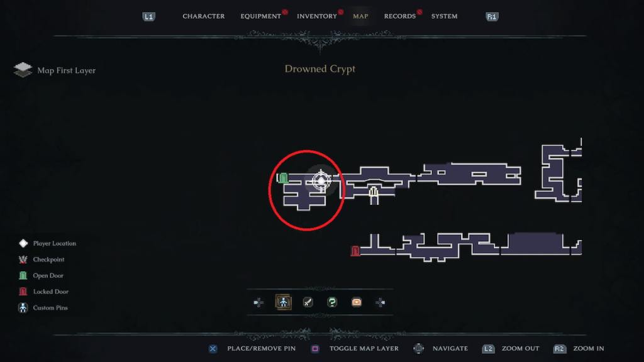Click the right d-pad pin selector arrow
The height and width of the screenshot is (362, 644).
(x=380, y=303)
